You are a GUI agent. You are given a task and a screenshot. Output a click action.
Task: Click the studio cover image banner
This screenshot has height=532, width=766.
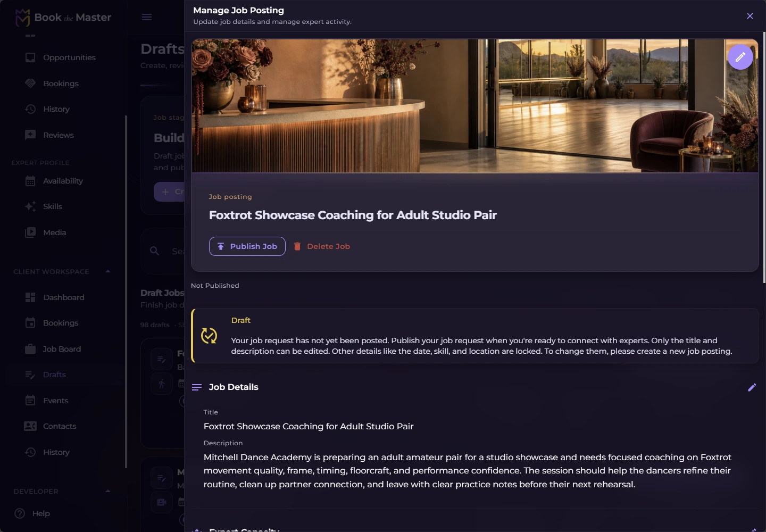coord(474,106)
